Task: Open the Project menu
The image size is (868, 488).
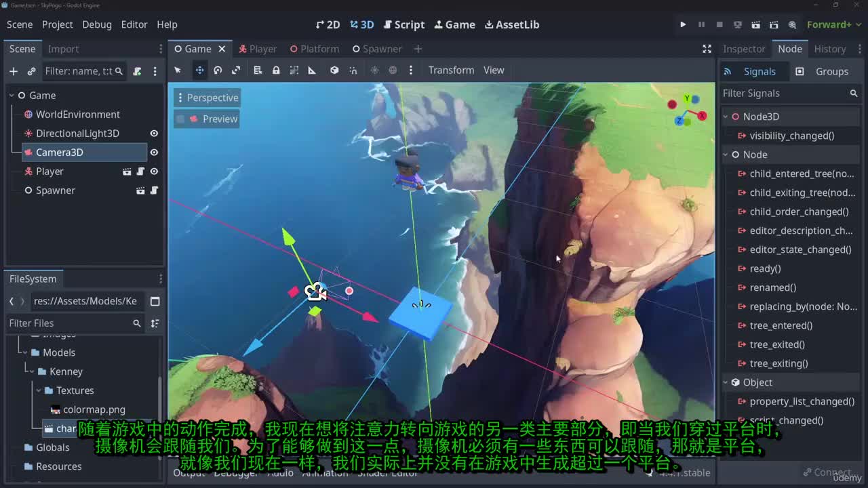Action: 58,24
